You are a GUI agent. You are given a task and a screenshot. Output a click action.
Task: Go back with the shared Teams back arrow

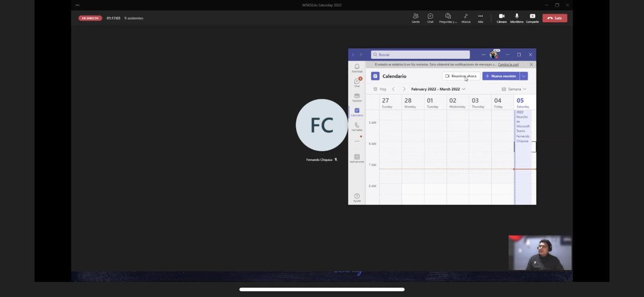click(353, 55)
